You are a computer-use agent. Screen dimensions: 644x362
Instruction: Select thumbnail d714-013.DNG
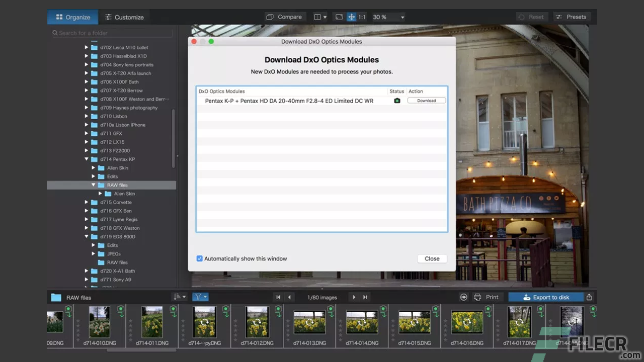click(x=309, y=322)
